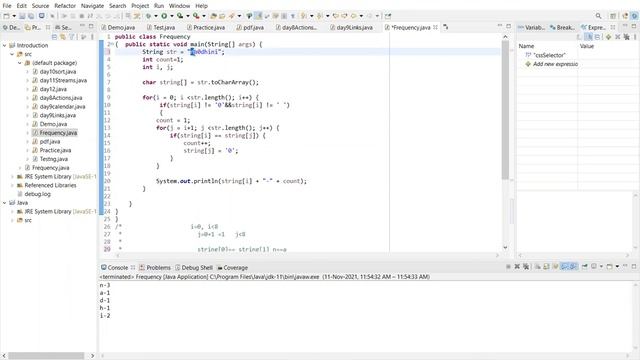Click Collapse All in Package Explorer
640x360 pixels.
[x=54, y=37]
